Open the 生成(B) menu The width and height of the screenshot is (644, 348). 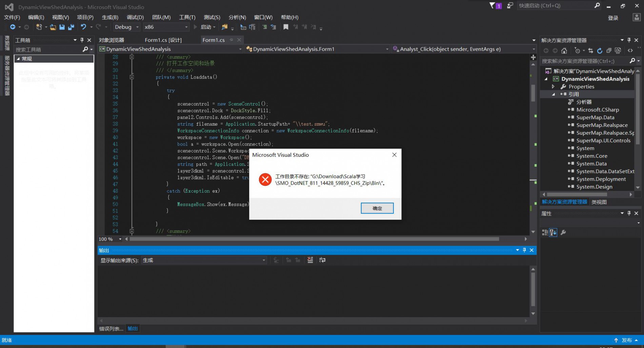110,17
